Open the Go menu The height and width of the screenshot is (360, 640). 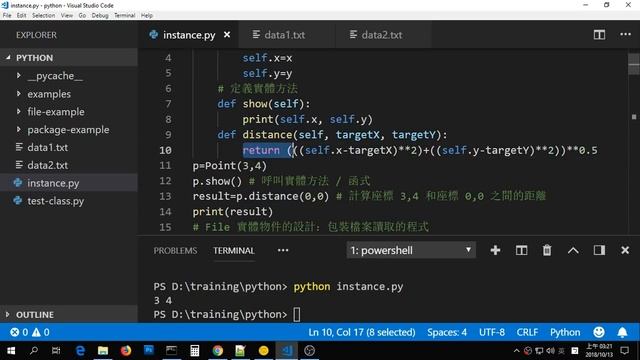(82, 16)
